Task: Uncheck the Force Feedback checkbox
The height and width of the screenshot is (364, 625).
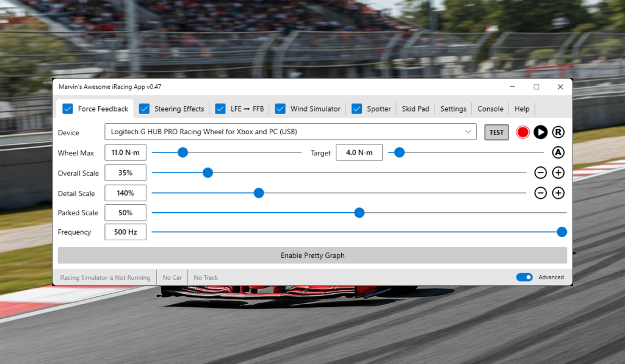Action: coord(68,109)
